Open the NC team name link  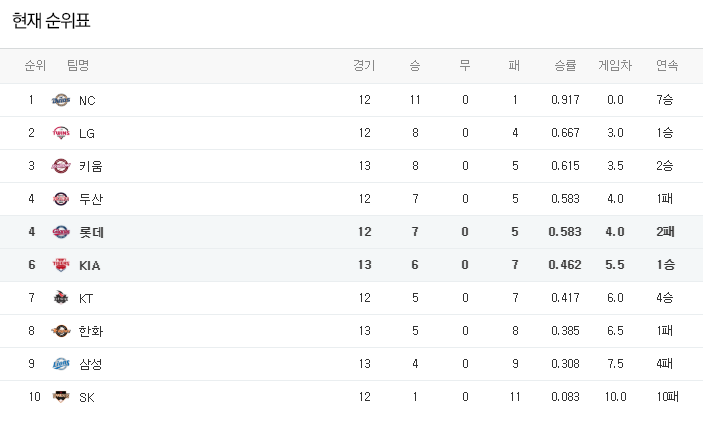click(87, 100)
